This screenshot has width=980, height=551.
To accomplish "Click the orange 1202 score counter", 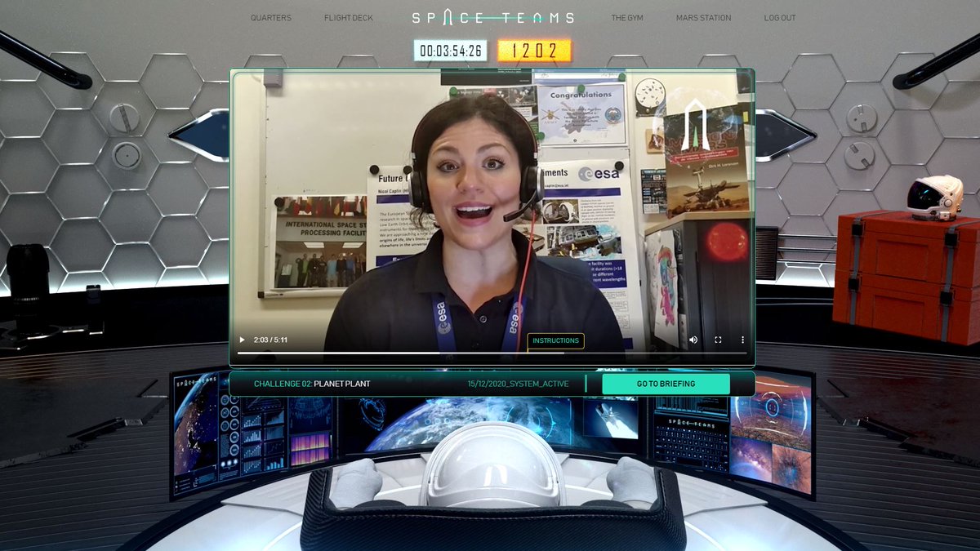I will [x=534, y=51].
